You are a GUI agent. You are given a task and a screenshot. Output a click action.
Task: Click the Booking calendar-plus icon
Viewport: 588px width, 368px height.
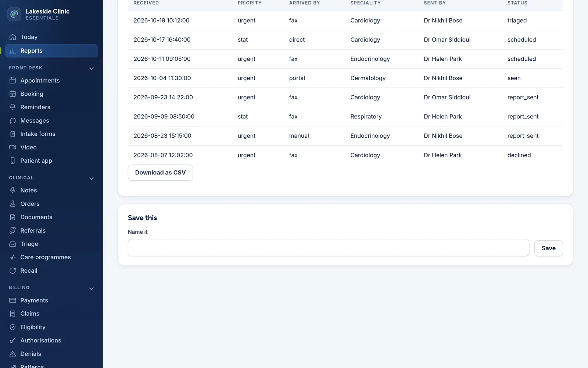coord(12,94)
